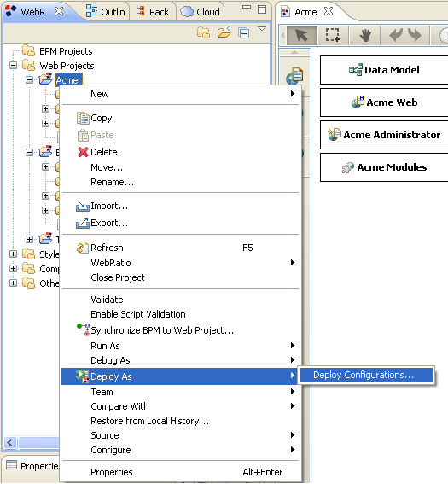Viewport: 448px width, 484px height.
Task: Select the arrow pointer tool in editor toolbar
Action: click(301, 35)
